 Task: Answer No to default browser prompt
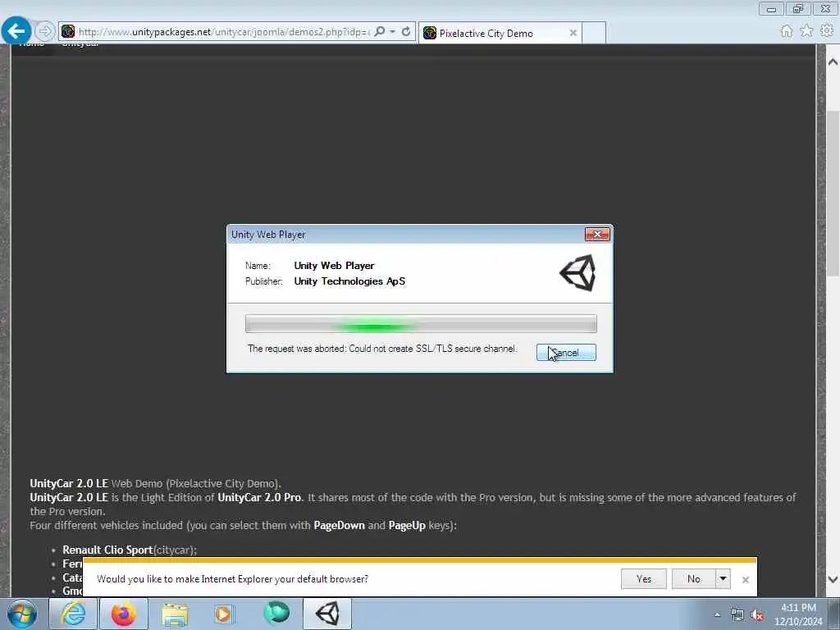[694, 579]
